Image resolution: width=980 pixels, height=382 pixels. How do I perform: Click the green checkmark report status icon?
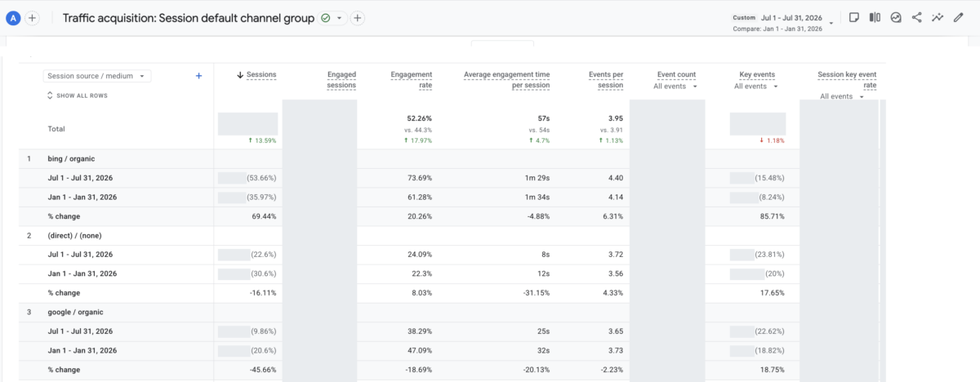(x=326, y=18)
